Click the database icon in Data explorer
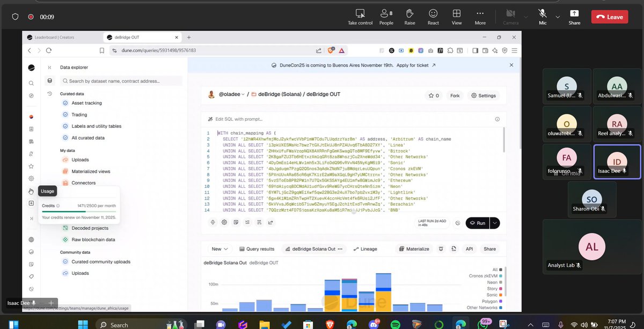644x329 pixels. click(x=50, y=81)
